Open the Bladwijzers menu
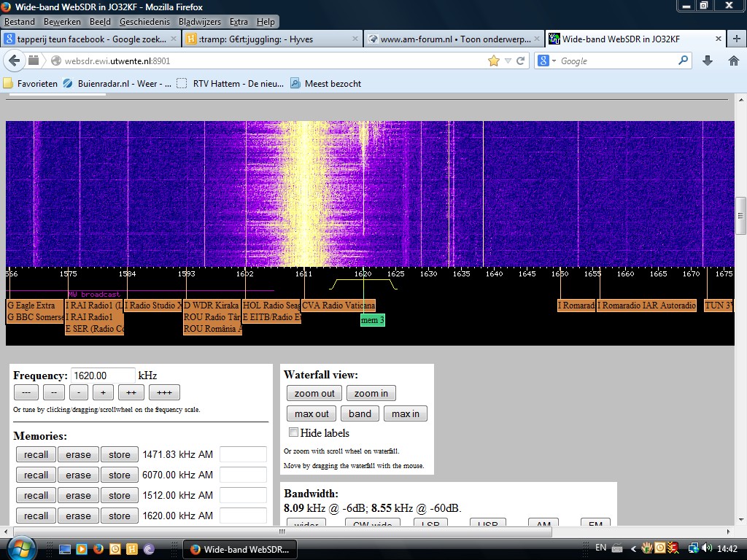747x560 pixels. 199,22
